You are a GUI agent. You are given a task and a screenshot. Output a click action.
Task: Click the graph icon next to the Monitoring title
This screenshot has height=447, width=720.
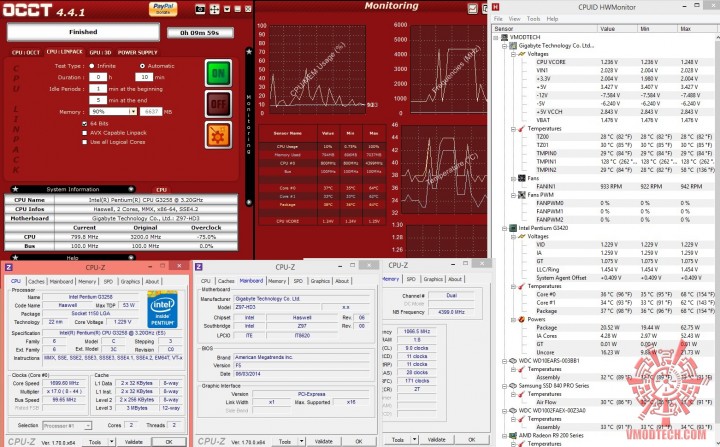click(472, 8)
